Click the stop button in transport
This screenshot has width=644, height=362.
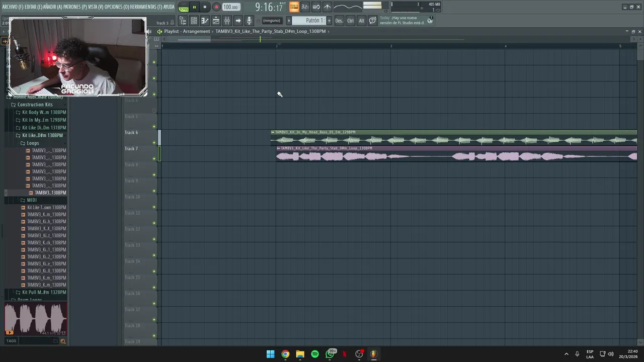pyautogui.click(x=205, y=7)
